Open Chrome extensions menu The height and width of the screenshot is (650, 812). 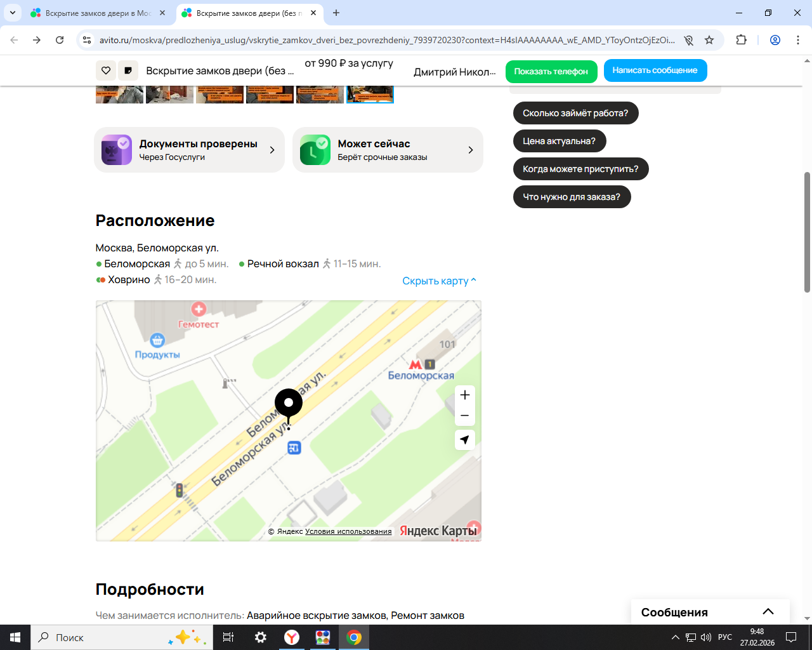tap(741, 40)
